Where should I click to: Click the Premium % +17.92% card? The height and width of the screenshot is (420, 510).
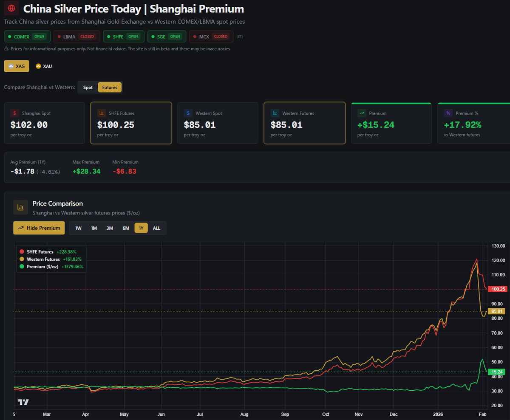[x=474, y=123]
